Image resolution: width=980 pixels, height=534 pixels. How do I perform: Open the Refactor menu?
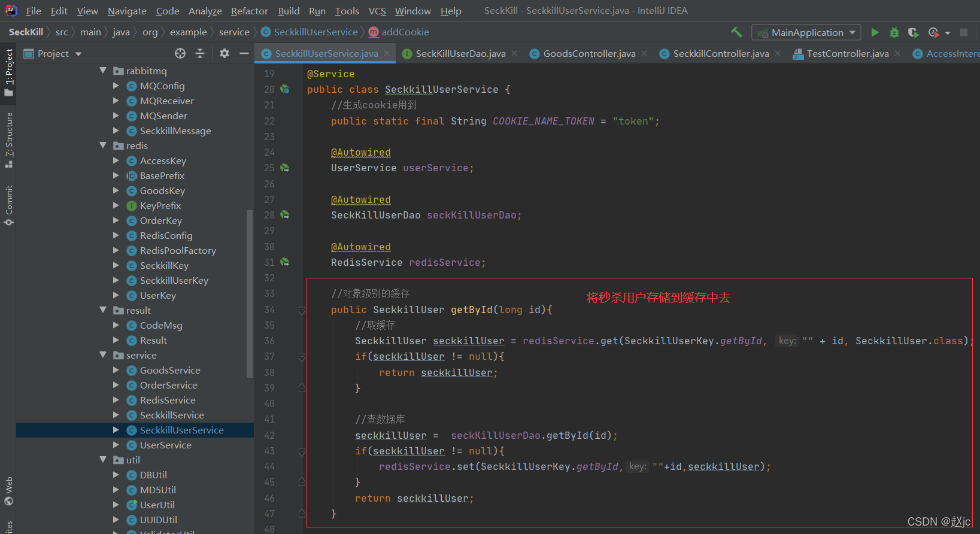click(x=250, y=11)
